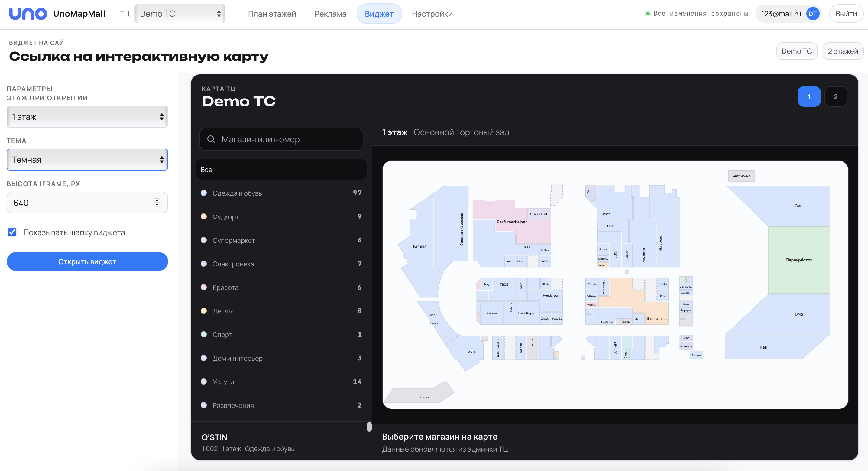Switch to the Настройки tab
The image size is (868, 471).
(x=432, y=14)
